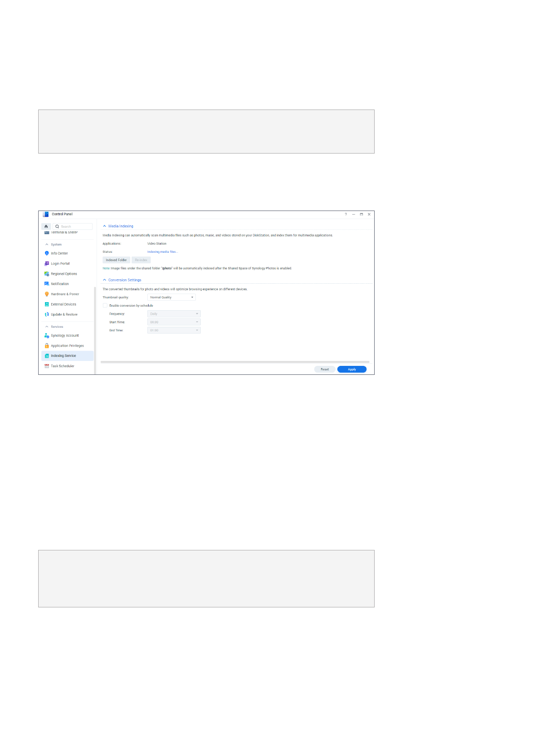Select Task Scheduler in sidebar

click(62, 366)
